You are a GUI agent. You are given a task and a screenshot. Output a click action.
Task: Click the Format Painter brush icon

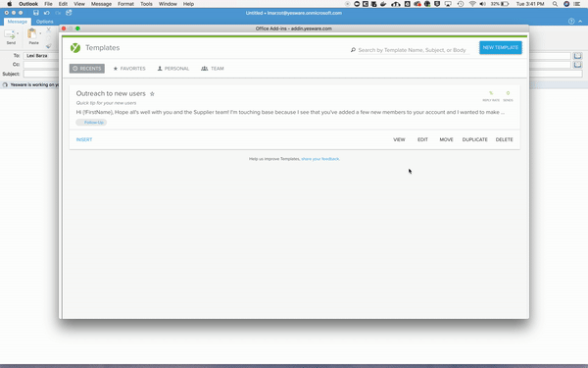coord(48,46)
